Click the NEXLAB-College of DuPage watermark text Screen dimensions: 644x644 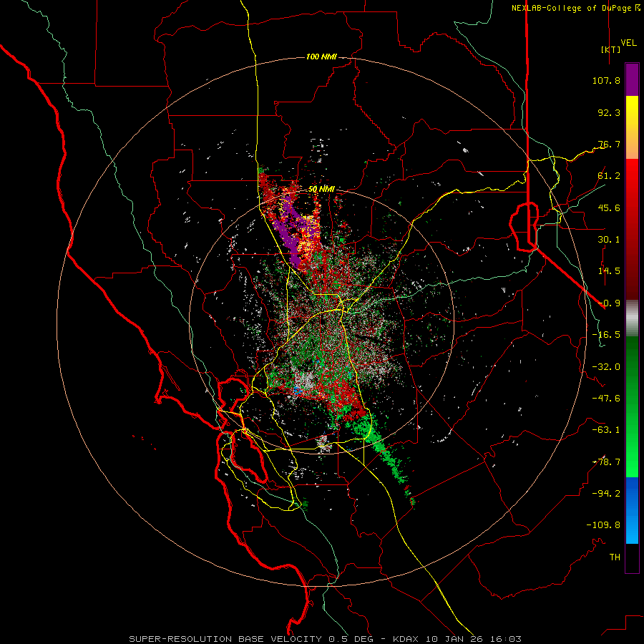point(575,8)
